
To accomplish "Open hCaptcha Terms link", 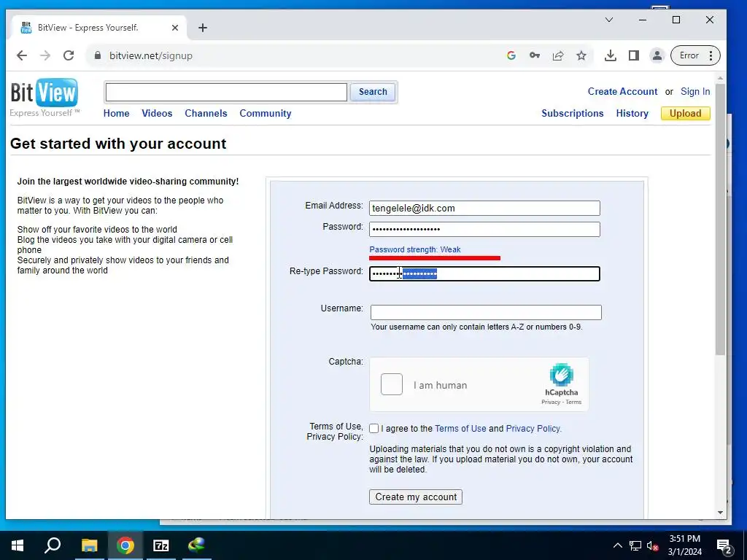I will [x=573, y=402].
